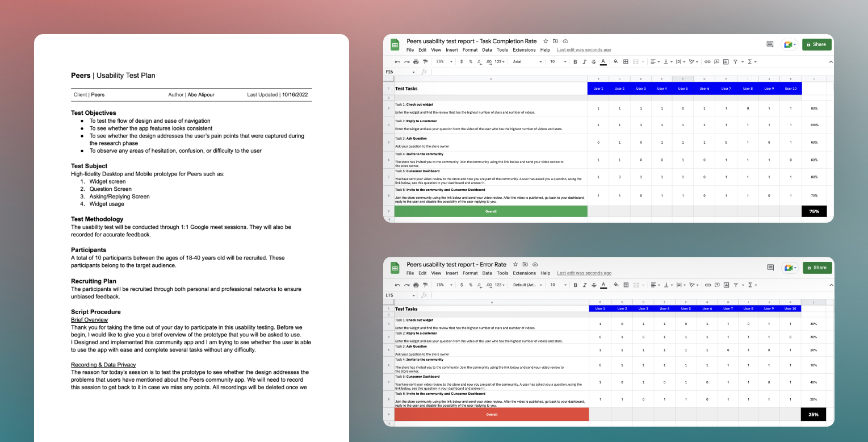Open zoom 75% dropdown in Error Rate sheet
Screen dimensions: 868x442
pyautogui.click(x=445, y=285)
